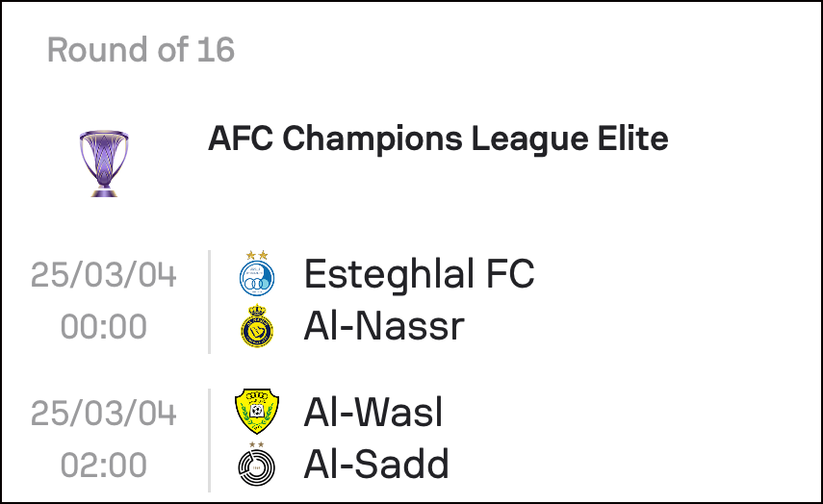Open the Al-Nassr team name
The image size is (823, 504).
click(x=384, y=326)
